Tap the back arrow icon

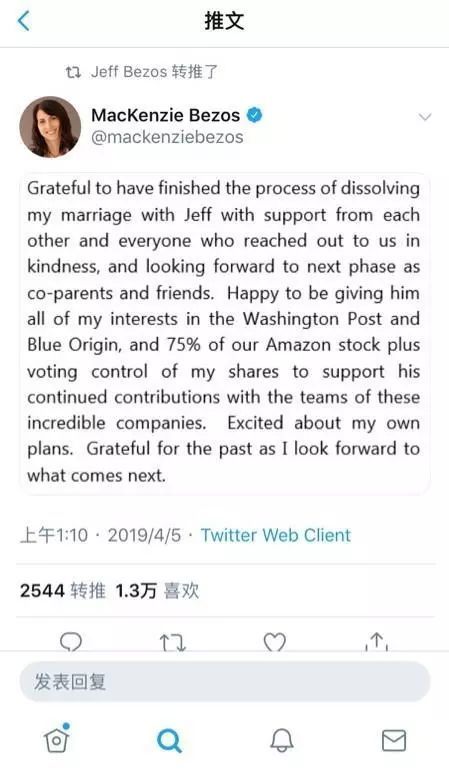(23, 21)
